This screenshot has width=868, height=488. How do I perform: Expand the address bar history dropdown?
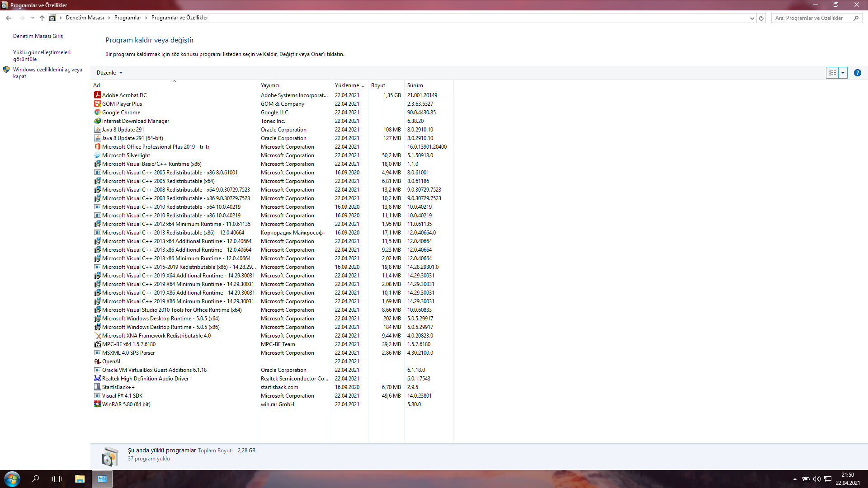click(x=752, y=18)
